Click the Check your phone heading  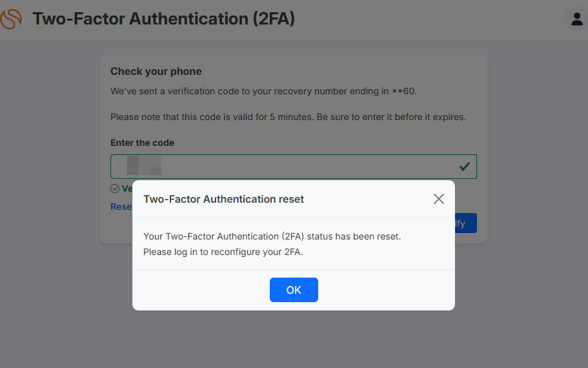156,71
